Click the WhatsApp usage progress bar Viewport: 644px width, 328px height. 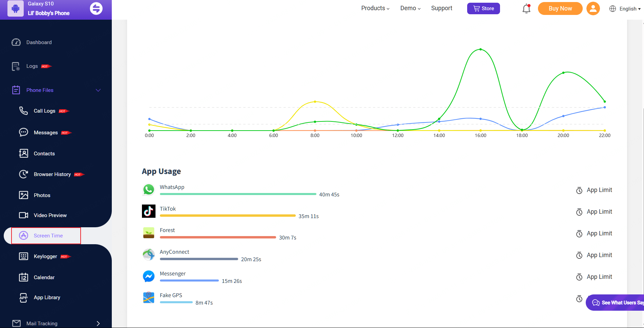(x=238, y=194)
